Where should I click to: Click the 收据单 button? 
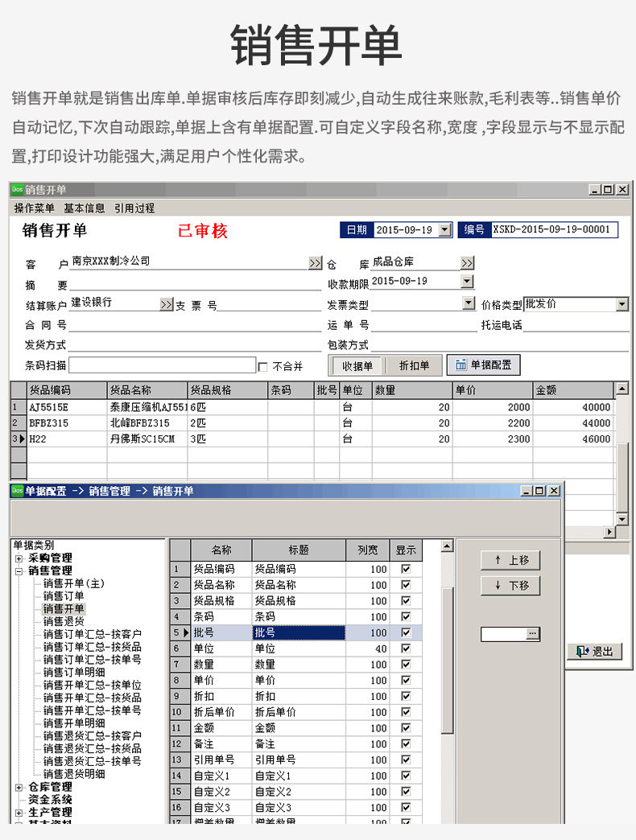pyautogui.click(x=357, y=366)
